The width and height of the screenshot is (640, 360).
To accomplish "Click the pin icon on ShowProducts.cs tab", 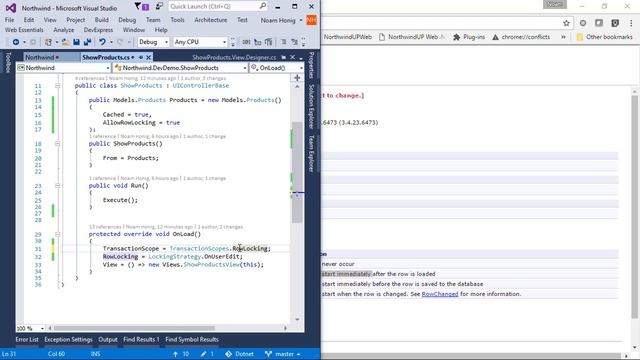I will coord(141,57).
